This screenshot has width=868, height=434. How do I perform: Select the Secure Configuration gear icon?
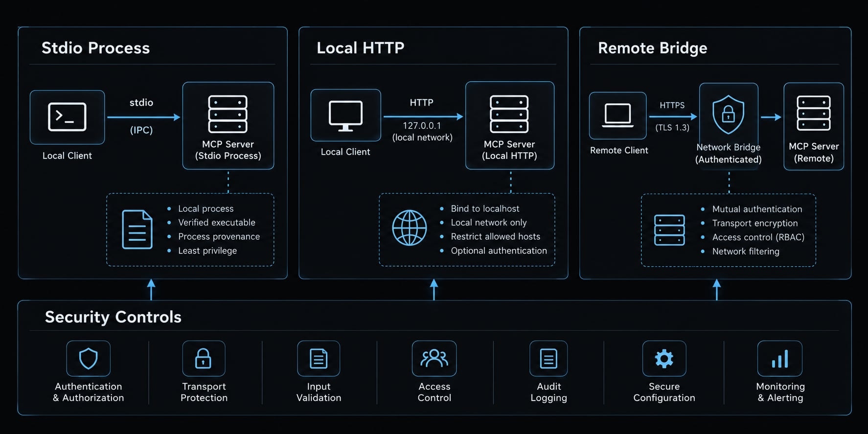(x=664, y=359)
